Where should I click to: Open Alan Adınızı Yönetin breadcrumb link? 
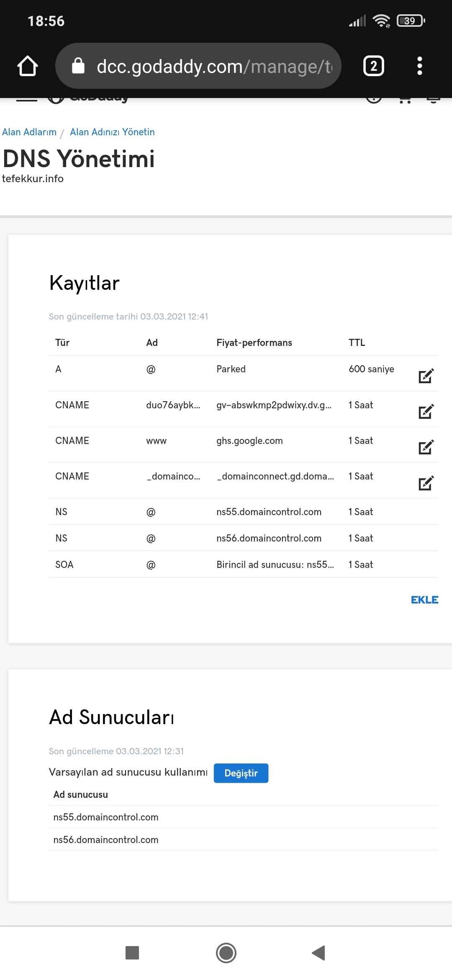(112, 132)
